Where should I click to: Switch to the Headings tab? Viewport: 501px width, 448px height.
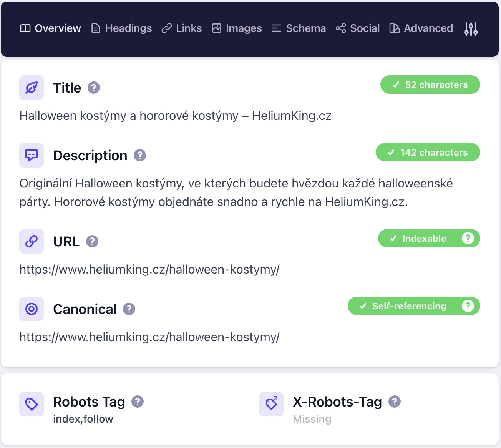tap(121, 28)
